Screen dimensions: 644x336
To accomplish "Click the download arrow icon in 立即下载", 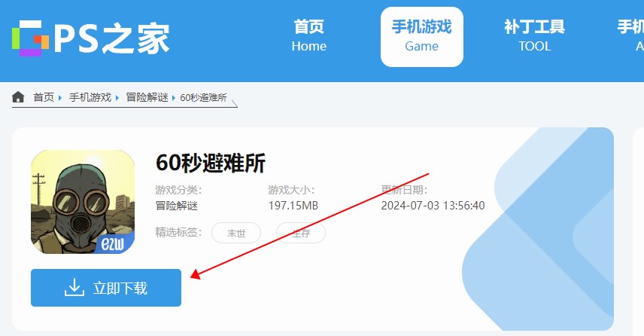I will 74,288.
